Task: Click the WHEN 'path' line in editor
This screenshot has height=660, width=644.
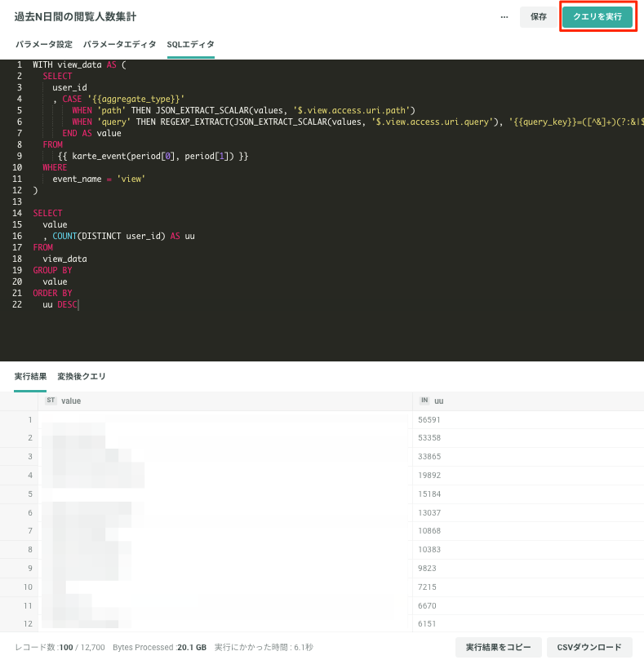Action: (243, 110)
